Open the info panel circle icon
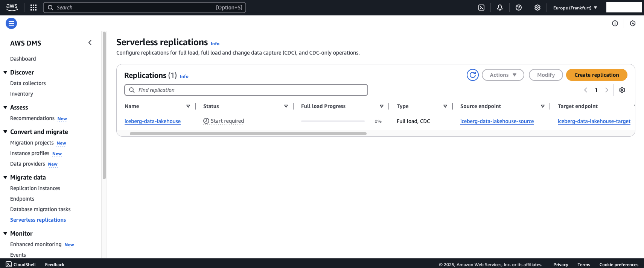The height and width of the screenshot is (268, 644). pyautogui.click(x=615, y=23)
